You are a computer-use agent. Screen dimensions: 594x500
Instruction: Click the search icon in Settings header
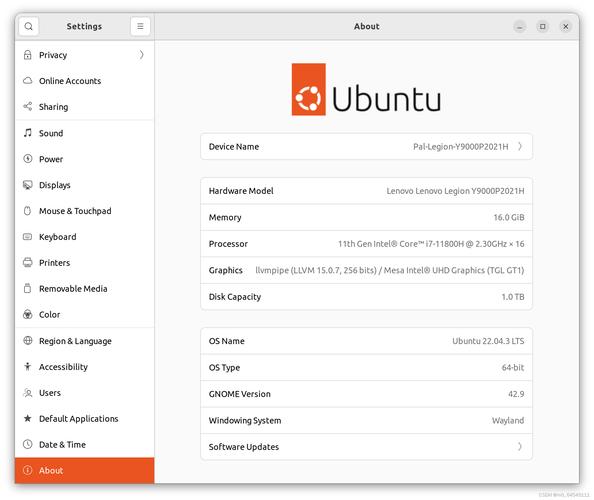click(28, 26)
